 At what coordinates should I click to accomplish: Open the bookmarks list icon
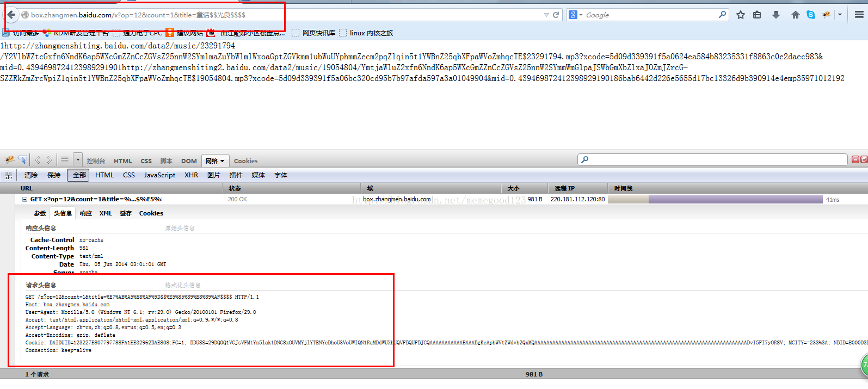(x=757, y=15)
